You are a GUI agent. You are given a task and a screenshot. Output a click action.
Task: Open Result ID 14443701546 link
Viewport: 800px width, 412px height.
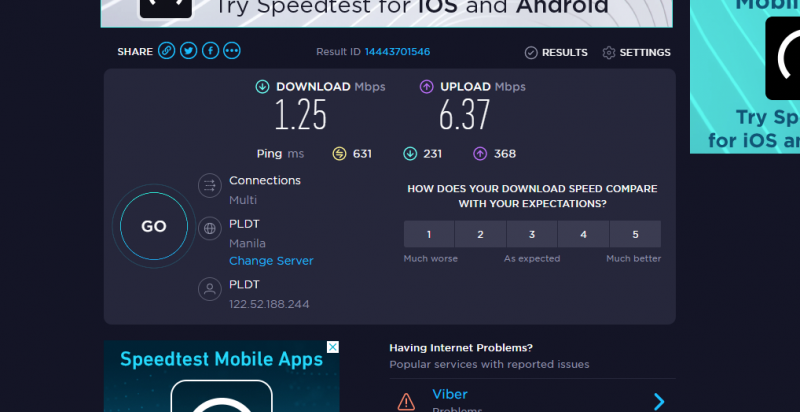397,52
